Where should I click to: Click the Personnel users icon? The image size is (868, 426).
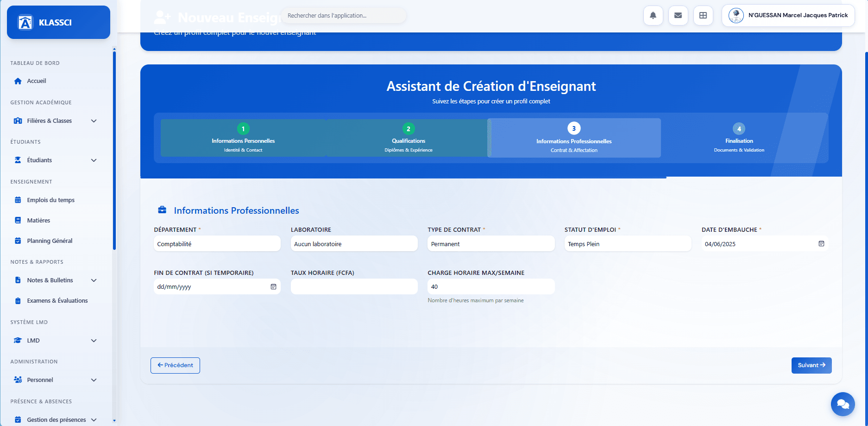point(18,380)
